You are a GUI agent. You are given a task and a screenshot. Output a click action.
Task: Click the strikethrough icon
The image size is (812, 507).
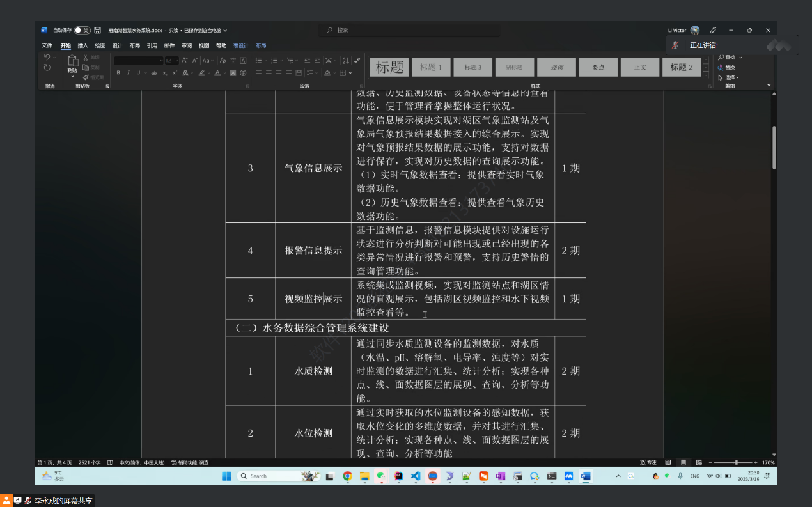[x=154, y=73]
